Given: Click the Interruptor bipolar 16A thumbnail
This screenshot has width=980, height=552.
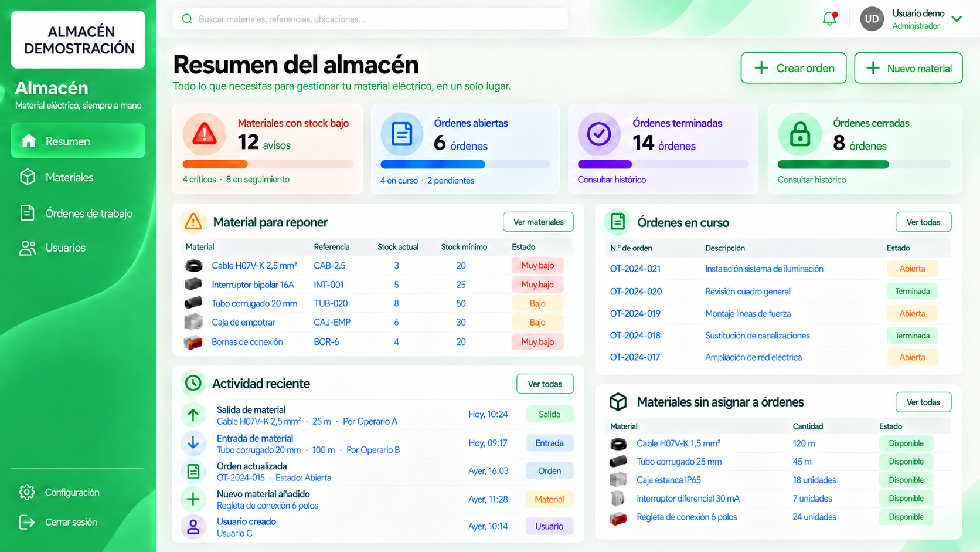Looking at the screenshot, I should [193, 285].
